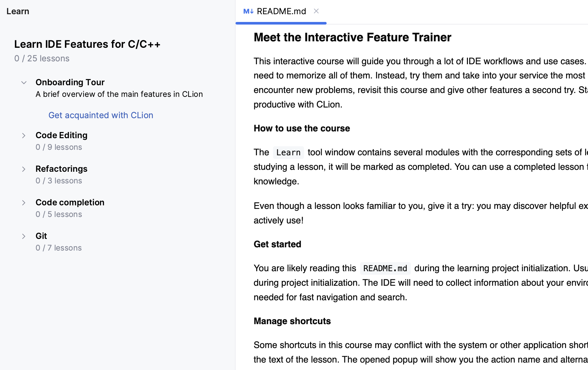Select the Onboarding Tour module title
The height and width of the screenshot is (370, 588).
70,82
